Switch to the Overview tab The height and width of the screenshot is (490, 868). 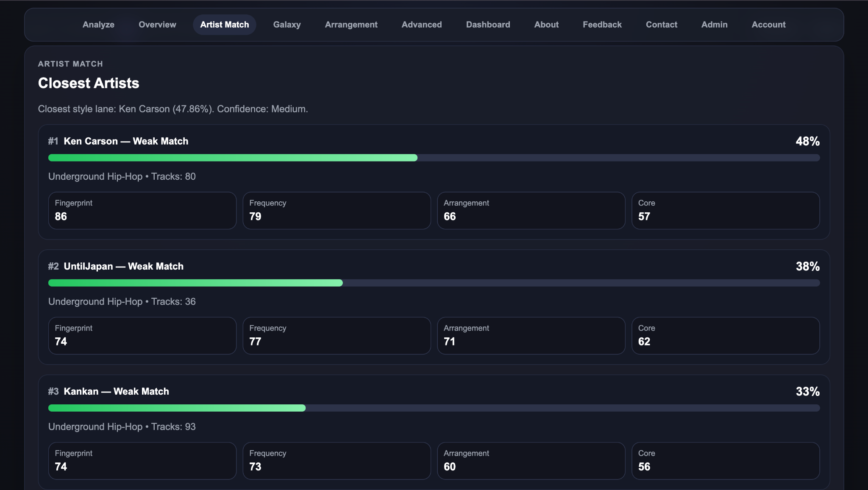pos(157,25)
